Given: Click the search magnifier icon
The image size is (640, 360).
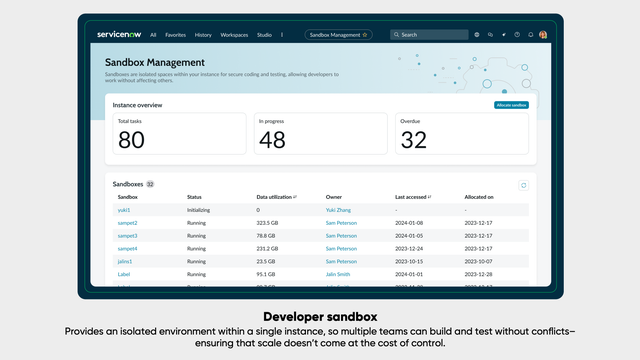Looking at the screenshot, I should 396,35.
